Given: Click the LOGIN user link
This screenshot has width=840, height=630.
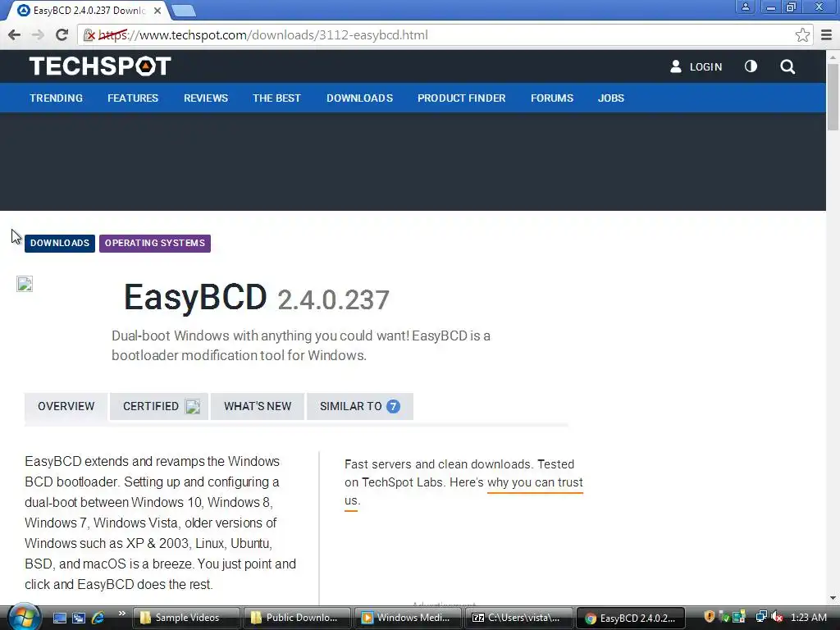Looking at the screenshot, I should point(696,66).
